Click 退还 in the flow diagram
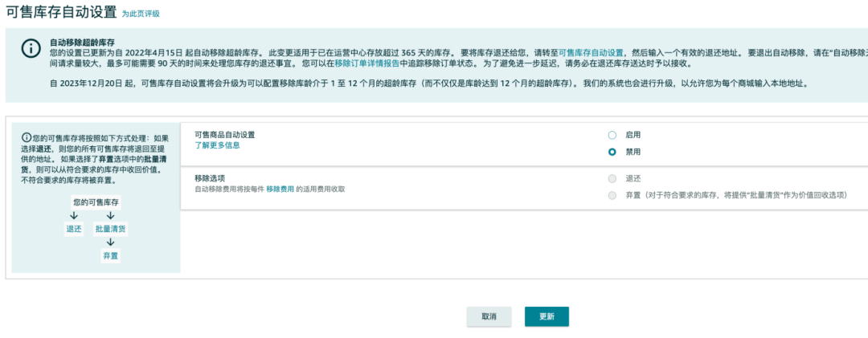 coord(74,229)
